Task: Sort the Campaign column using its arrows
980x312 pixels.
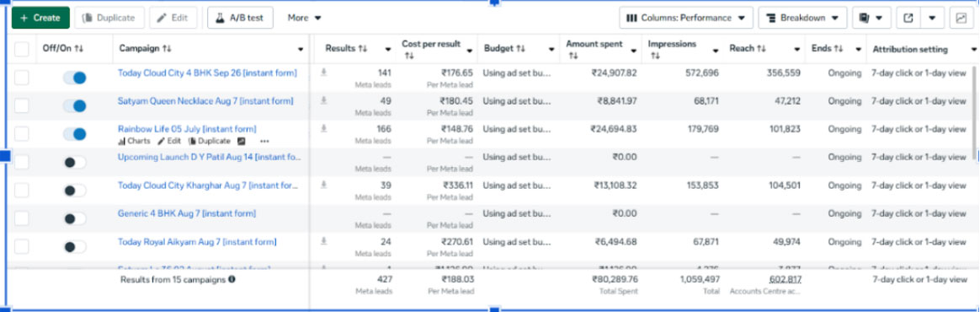Action: (x=167, y=48)
